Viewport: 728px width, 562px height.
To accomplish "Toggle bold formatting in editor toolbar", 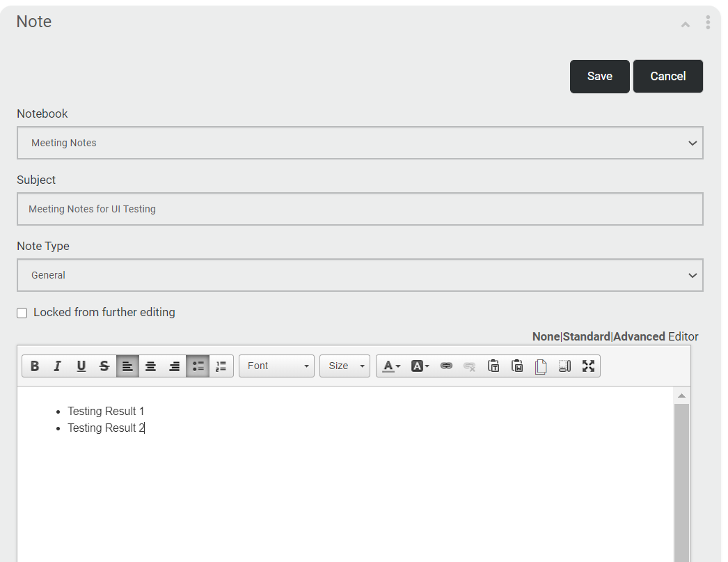I will (x=34, y=366).
